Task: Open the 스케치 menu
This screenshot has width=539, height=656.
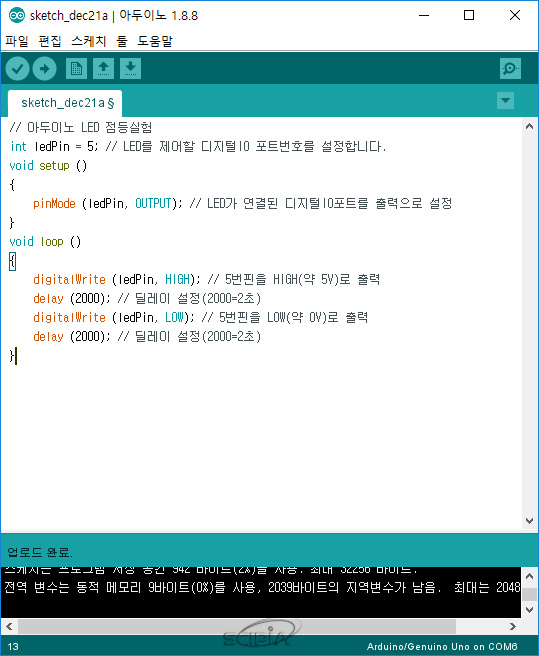Action: pyautogui.click(x=89, y=41)
